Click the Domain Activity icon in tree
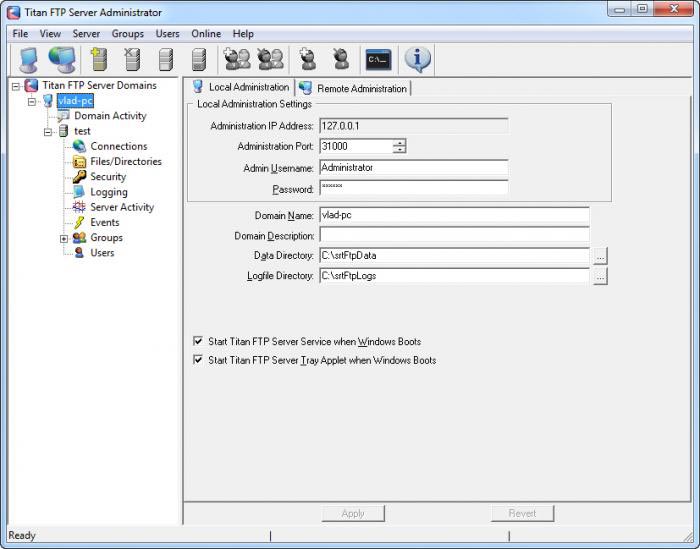The height and width of the screenshot is (549, 700). click(63, 116)
